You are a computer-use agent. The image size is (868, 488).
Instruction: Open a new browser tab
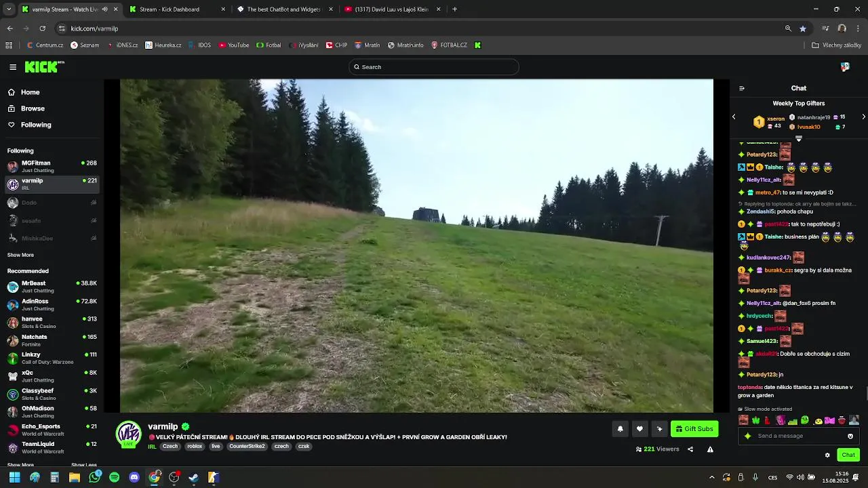[x=454, y=9]
